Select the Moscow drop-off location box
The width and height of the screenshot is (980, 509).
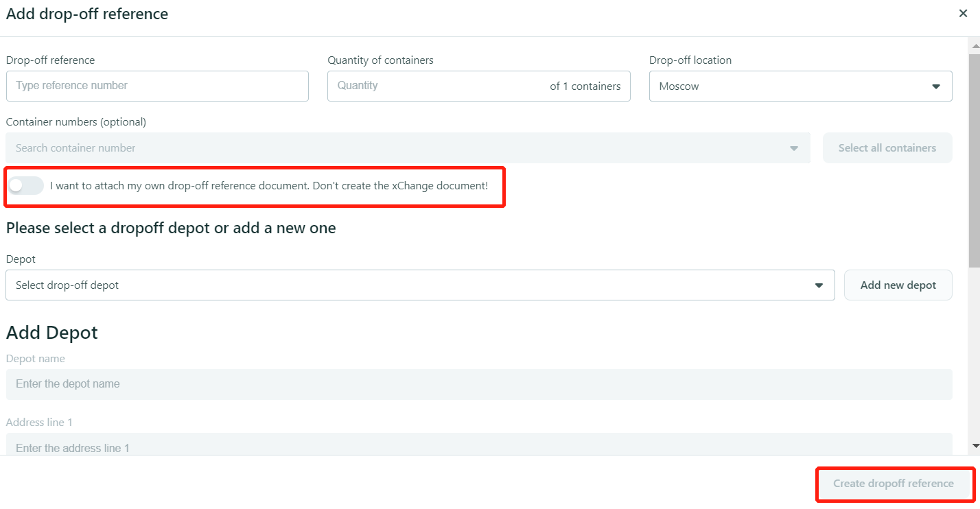click(x=789, y=86)
